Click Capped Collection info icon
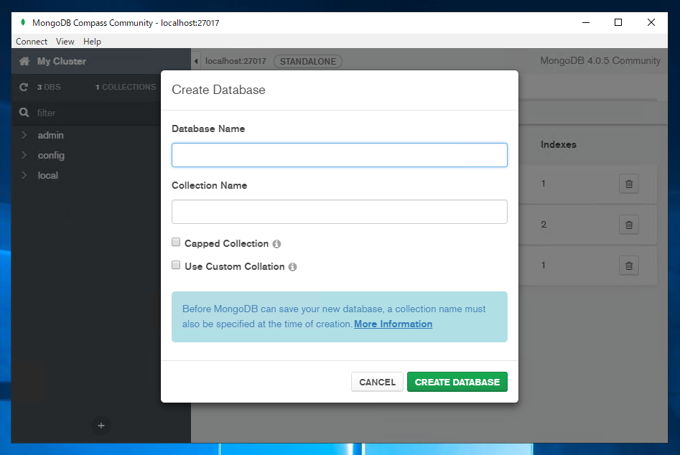This screenshot has height=455, width=680. [277, 244]
